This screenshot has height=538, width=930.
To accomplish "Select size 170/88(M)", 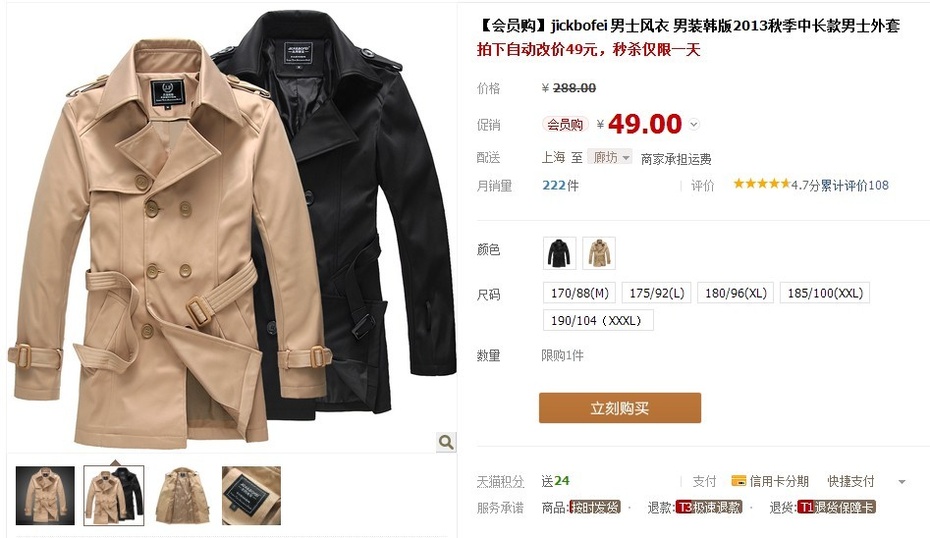I will (579, 293).
